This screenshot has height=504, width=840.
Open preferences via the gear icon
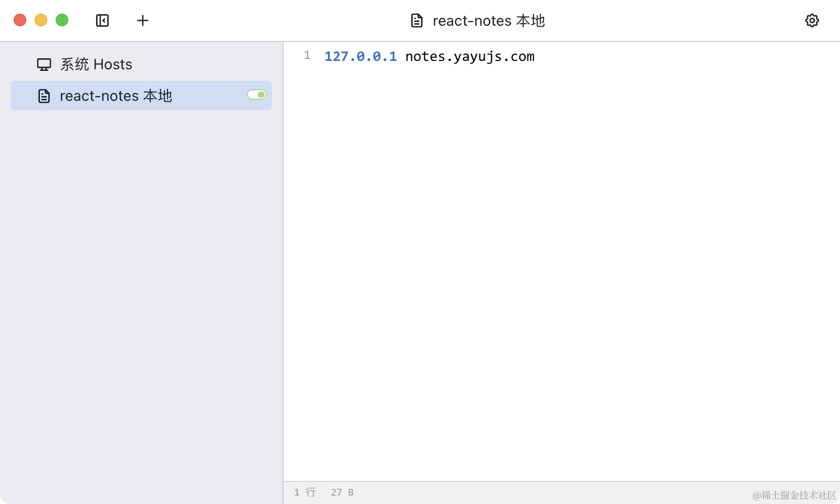pyautogui.click(x=812, y=20)
